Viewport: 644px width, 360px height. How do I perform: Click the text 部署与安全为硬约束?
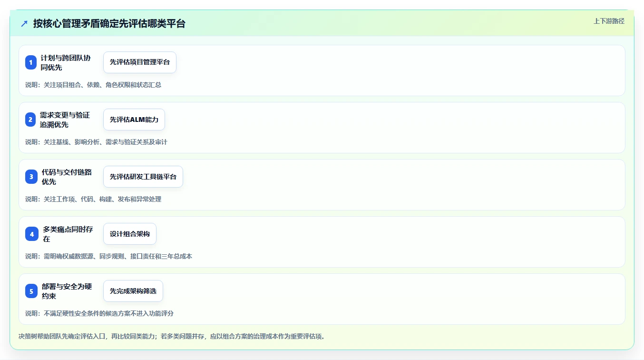pos(67,291)
